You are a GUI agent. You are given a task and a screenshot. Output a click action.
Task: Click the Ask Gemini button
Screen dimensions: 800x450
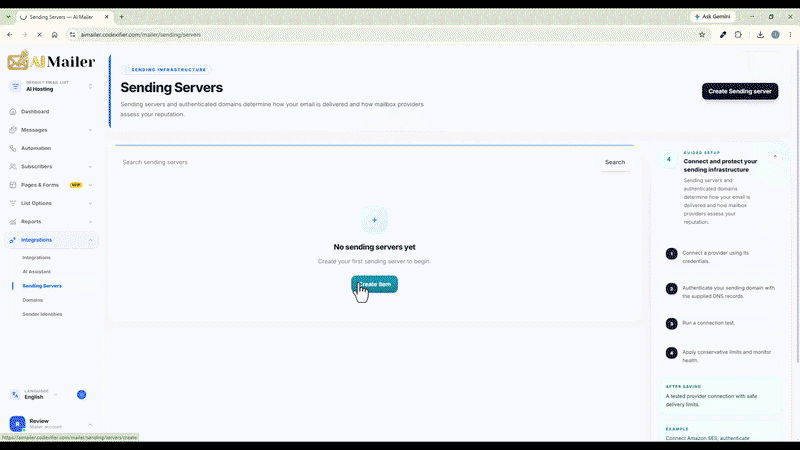click(x=712, y=17)
